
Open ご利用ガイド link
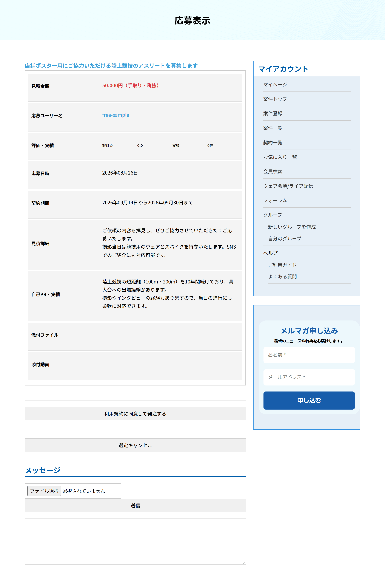click(x=282, y=265)
